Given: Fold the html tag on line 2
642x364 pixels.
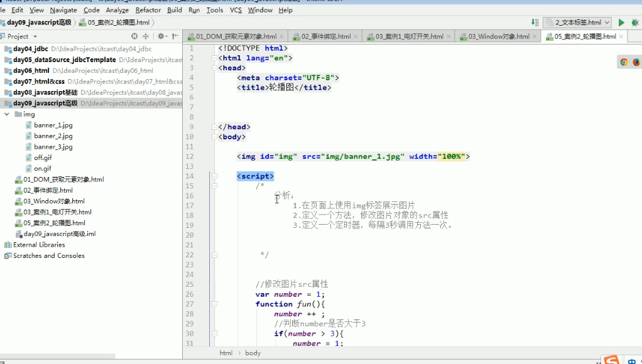Looking at the screenshot, I should tap(214, 58).
